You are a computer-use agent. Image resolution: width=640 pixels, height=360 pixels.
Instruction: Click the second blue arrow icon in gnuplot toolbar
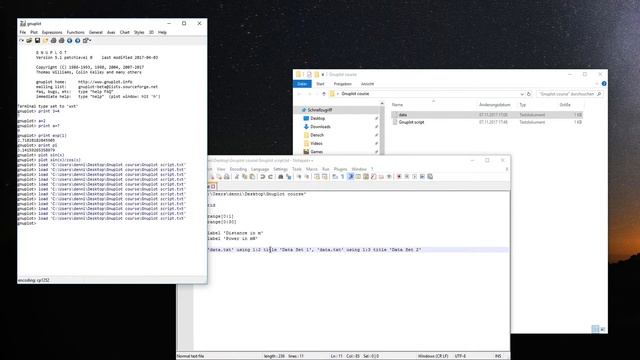coord(78,40)
